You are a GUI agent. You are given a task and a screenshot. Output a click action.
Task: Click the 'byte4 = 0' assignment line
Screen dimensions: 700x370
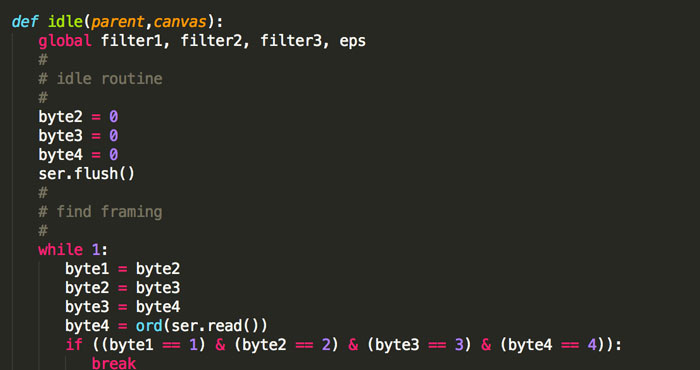click(x=78, y=155)
